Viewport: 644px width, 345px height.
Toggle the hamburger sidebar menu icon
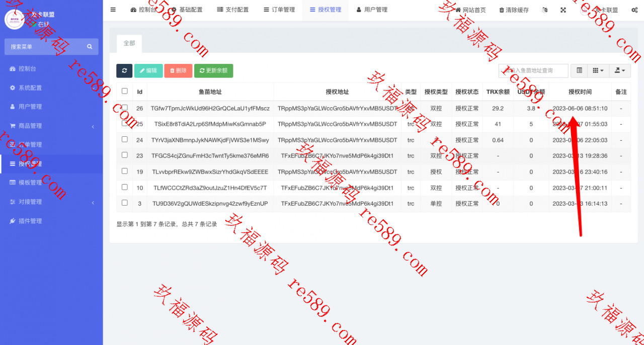pos(113,10)
